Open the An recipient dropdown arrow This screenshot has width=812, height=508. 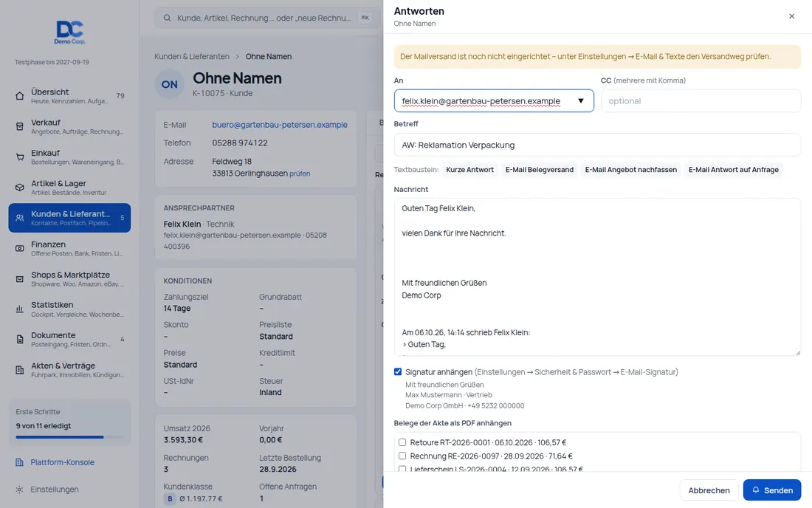coord(581,101)
